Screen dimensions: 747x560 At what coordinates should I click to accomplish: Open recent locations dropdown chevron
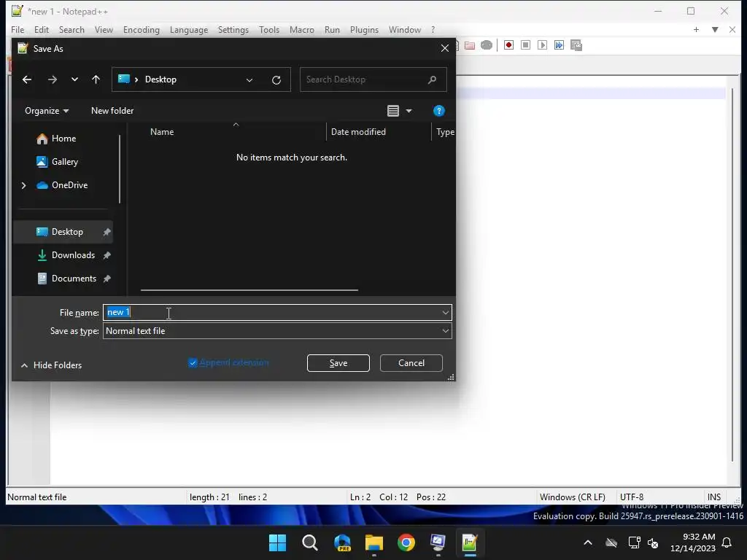coord(74,79)
